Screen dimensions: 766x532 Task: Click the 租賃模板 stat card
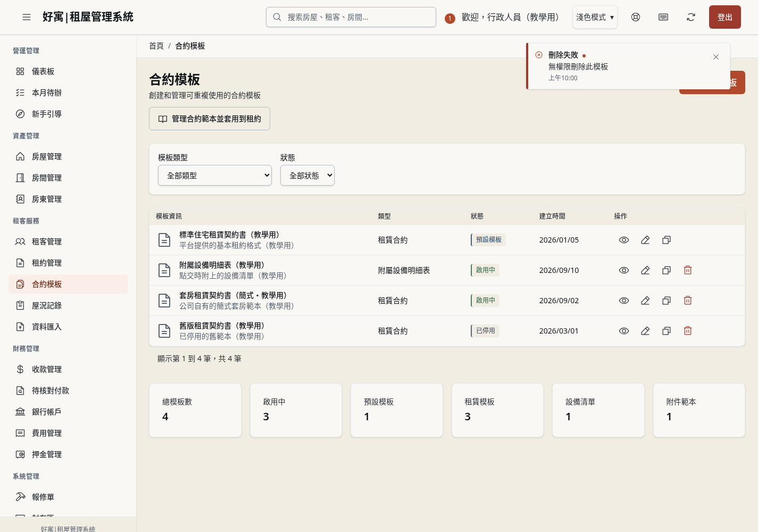pos(497,410)
